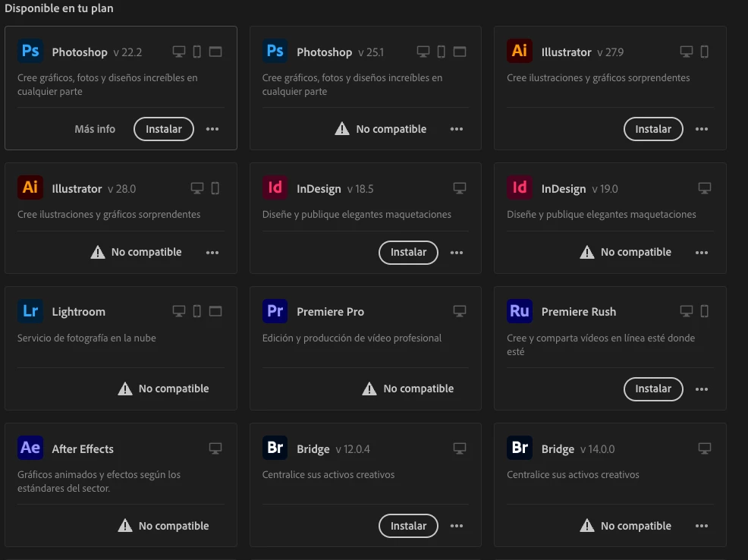Click warning triangle on Premiere Pro card
Image resolution: width=748 pixels, height=560 pixels.
coord(369,389)
